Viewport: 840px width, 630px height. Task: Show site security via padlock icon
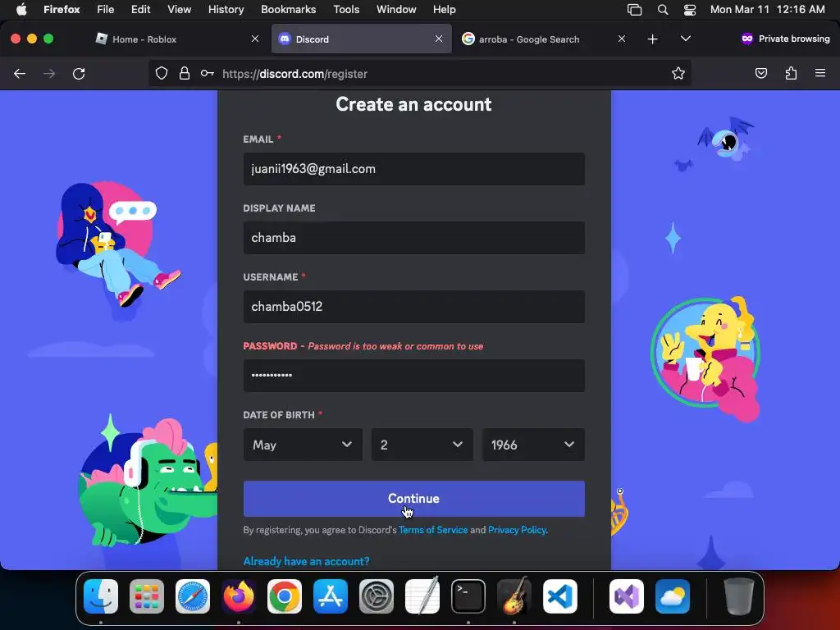pos(185,73)
